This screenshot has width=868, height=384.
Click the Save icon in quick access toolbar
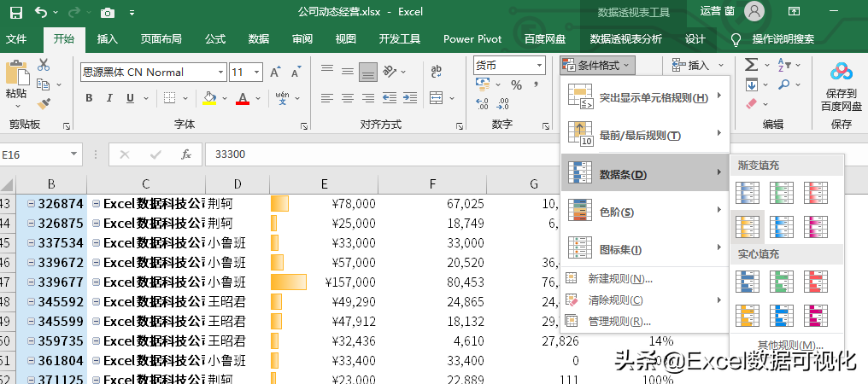pyautogui.click(x=16, y=12)
